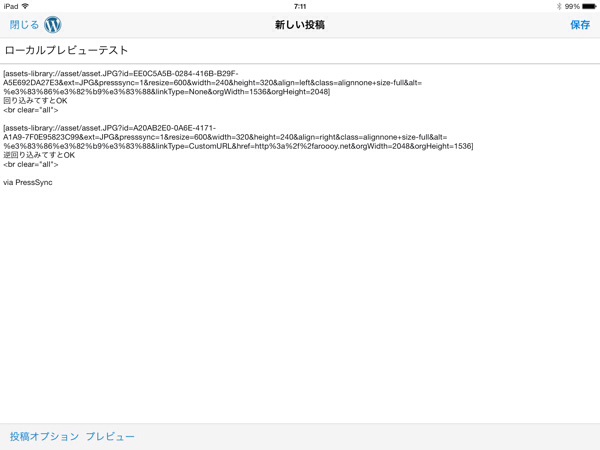Open プレビュー to preview the post
Screen dimensions: 600x450
tap(110, 437)
